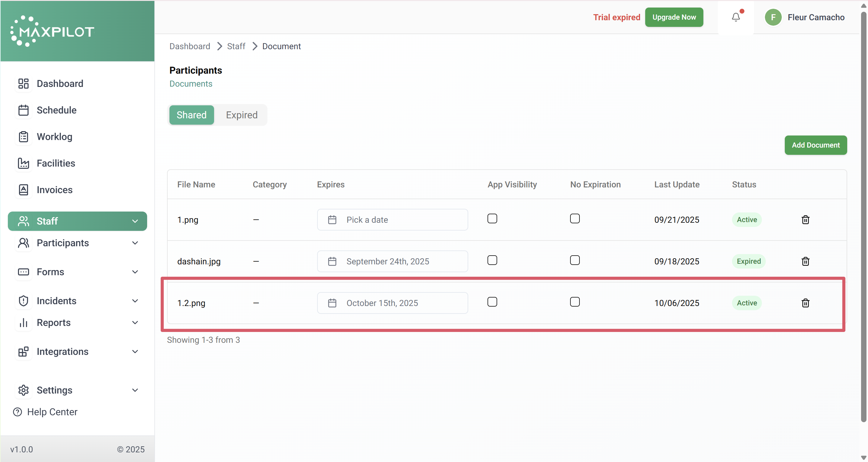
Task: Check No Expiration for dashain.jpg
Action: [575, 260]
